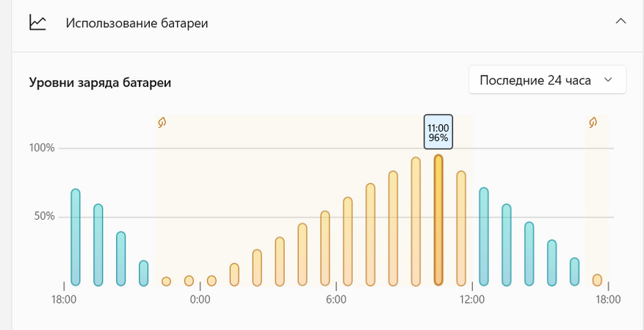
Task: Click the 12:00 time axis label
Action: click(472, 299)
